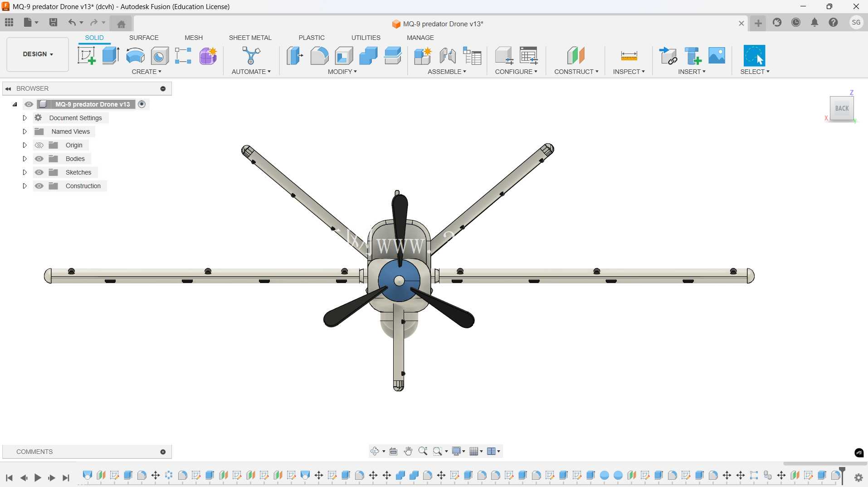This screenshot has width=868, height=487.
Task: Switch to the MESH tab
Action: 194,38
